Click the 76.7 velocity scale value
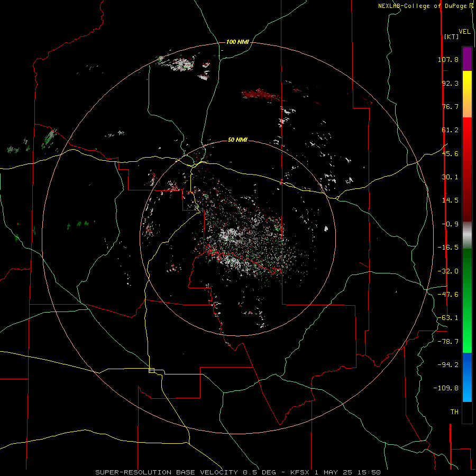The height and width of the screenshot is (476, 476). point(450,106)
